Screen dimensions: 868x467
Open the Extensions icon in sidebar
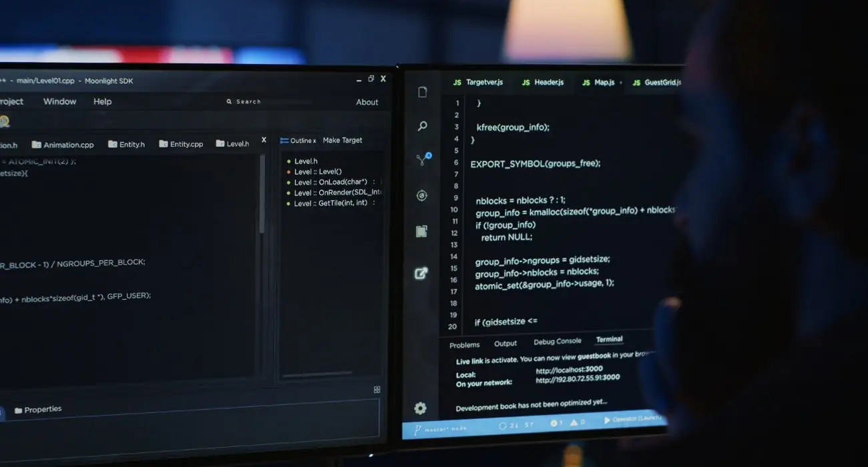click(x=421, y=231)
